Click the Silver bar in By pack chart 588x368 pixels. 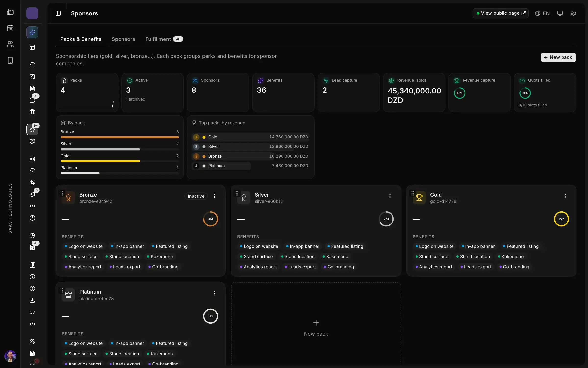[x=100, y=149]
